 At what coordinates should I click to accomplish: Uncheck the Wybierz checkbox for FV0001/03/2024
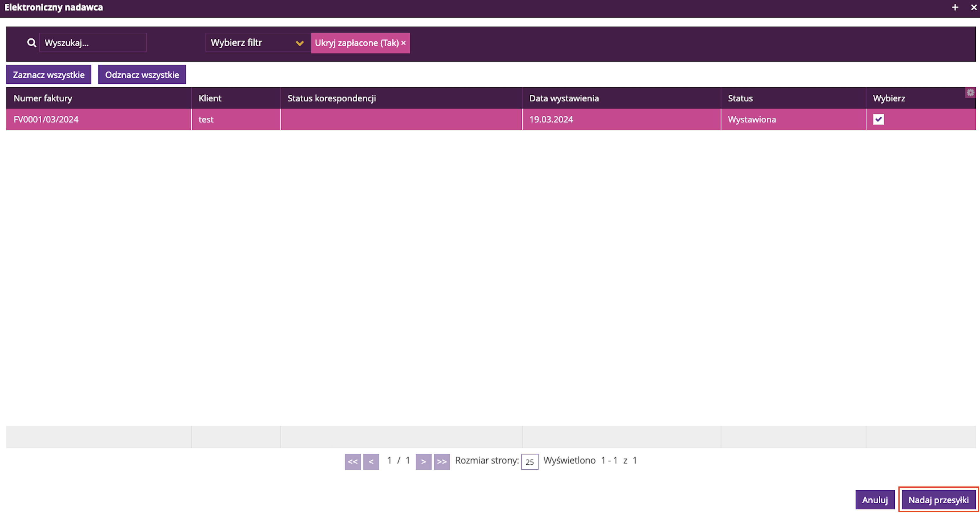[878, 119]
